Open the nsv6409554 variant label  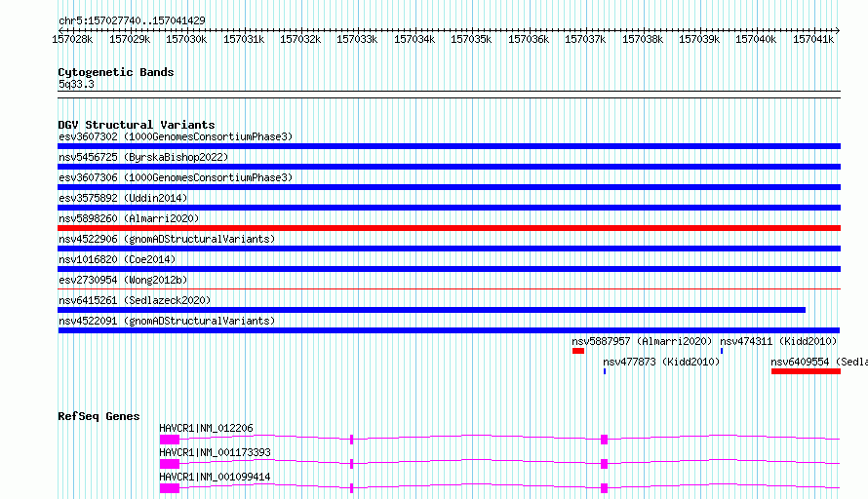click(819, 362)
